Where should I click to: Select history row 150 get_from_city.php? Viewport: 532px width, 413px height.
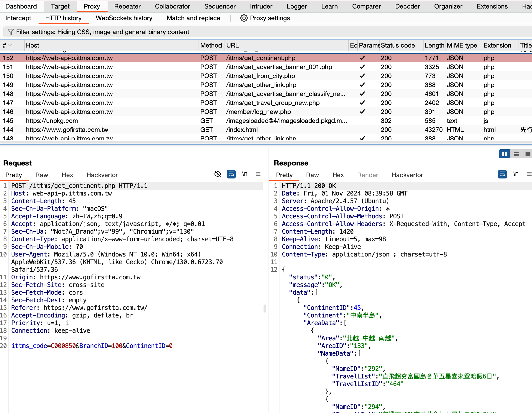coord(266,76)
